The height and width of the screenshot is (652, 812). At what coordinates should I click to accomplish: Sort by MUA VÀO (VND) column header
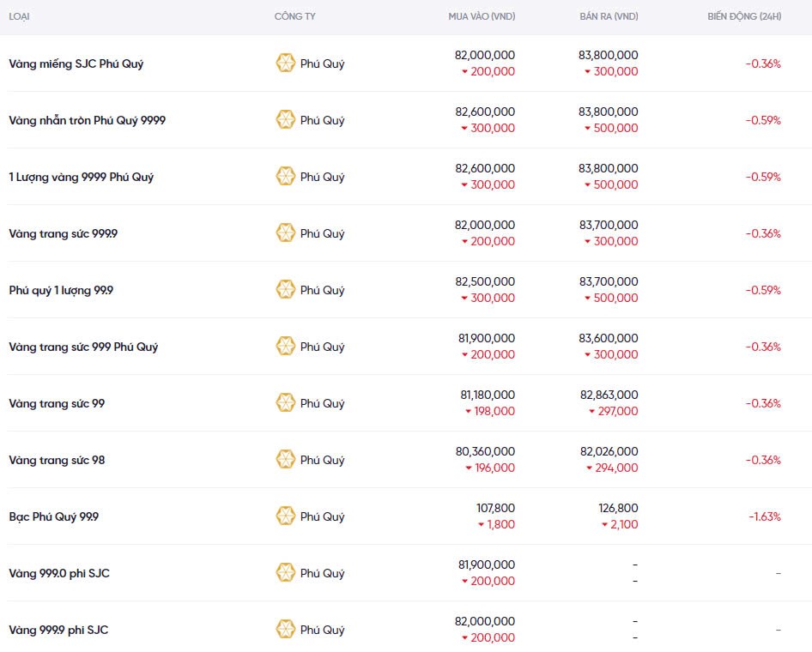click(x=482, y=17)
